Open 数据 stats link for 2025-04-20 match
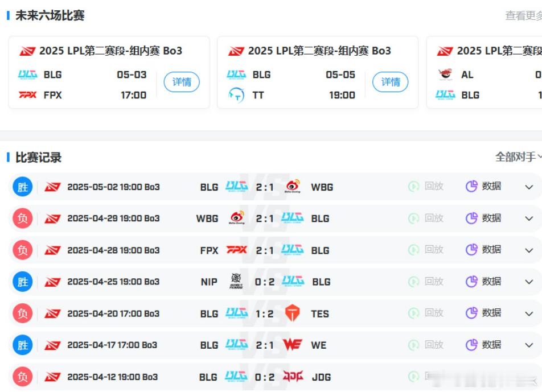The height and width of the screenshot is (392, 542). 491,313
